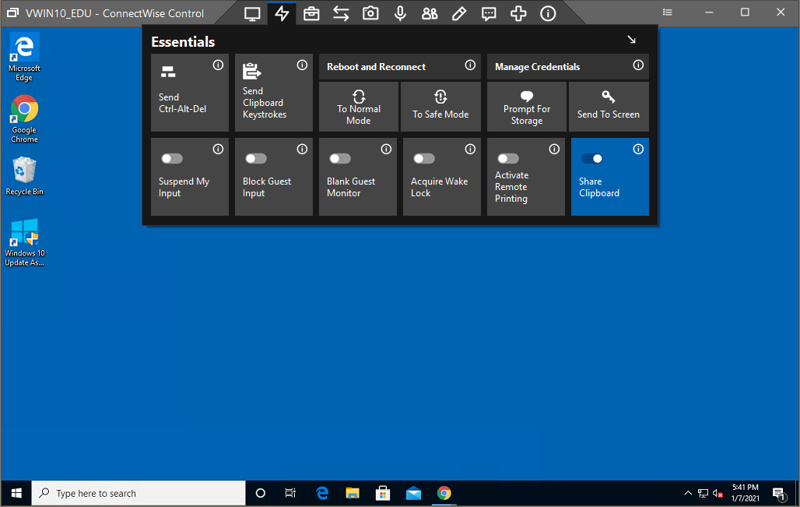Reboot To Safe Mode
This screenshot has height=507, width=800.
click(441, 107)
